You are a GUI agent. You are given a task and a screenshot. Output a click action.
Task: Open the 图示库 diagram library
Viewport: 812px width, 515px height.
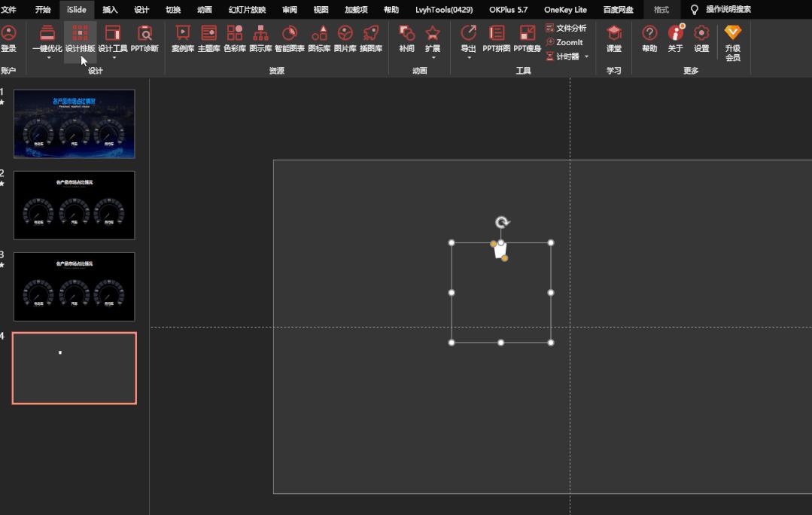[260, 38]
